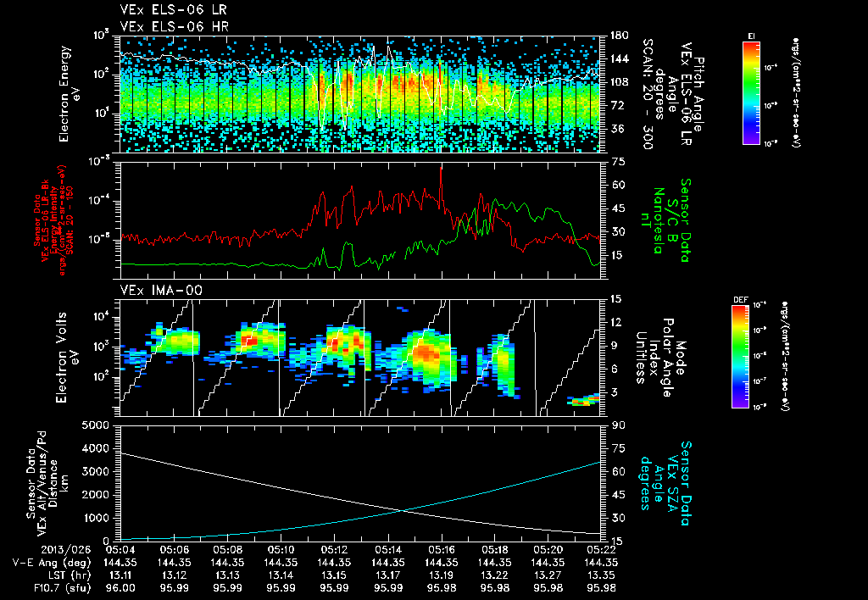Click the 1000 km altitude tick label
Image resolution: width=868 pixels, height=600 pixels.
click(x=96, y=518)
